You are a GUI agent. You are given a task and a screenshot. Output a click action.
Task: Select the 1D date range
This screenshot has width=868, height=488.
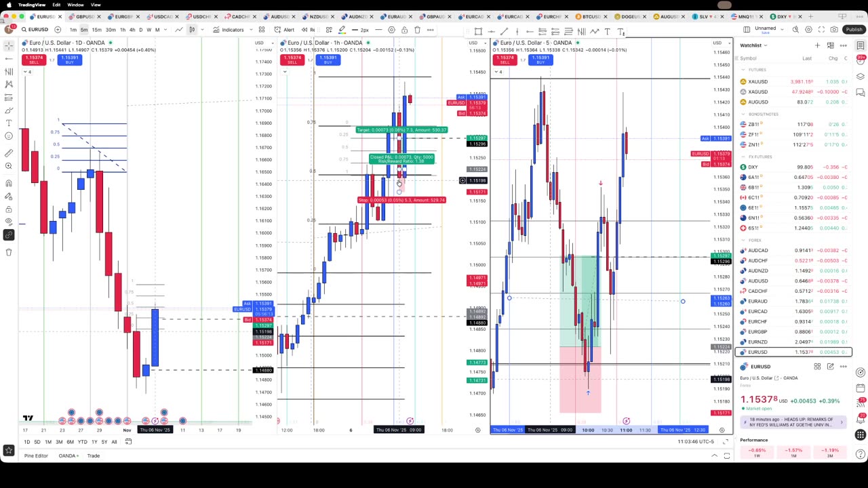coord(27,442)
